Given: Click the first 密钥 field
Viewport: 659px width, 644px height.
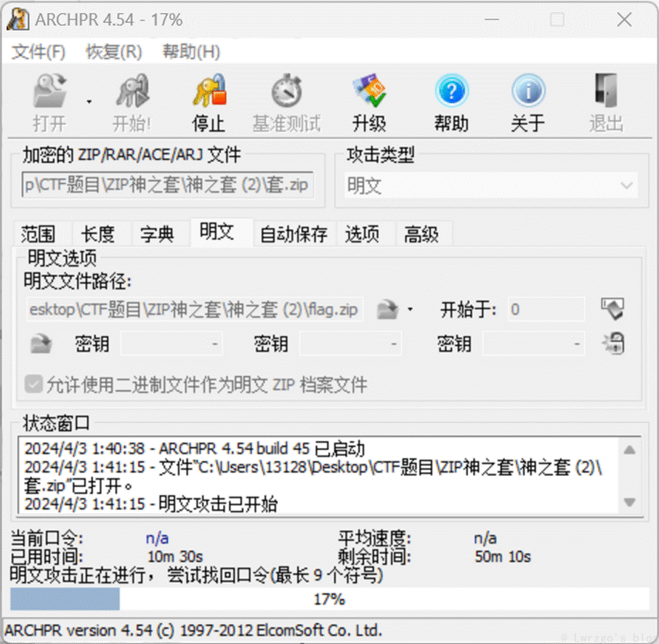Looking at the screenshot, I should pos(171,343).
